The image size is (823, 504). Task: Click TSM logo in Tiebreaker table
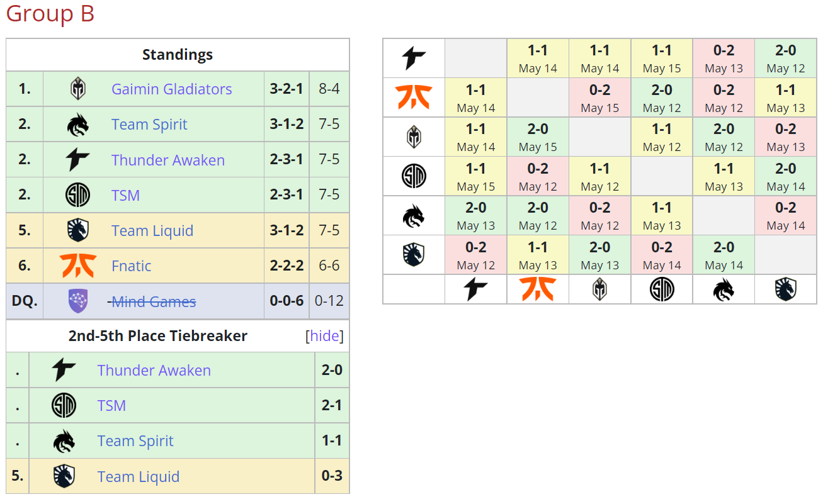pyautogui.click(x=64, y=405)
